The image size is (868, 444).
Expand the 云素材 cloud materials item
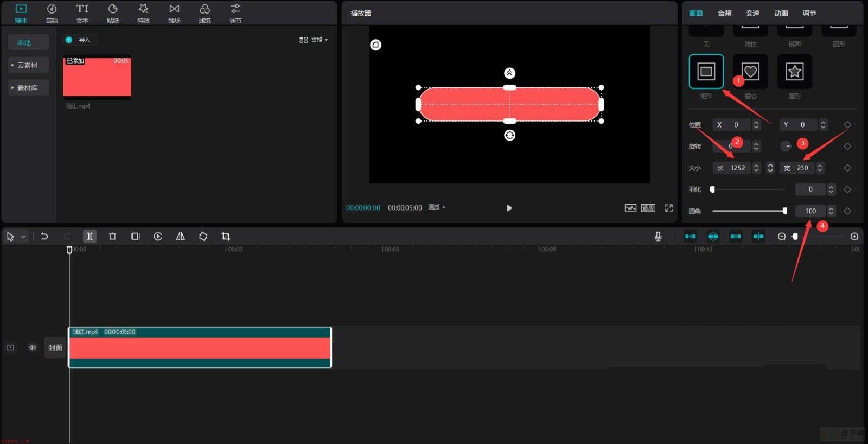click(28, 65)
